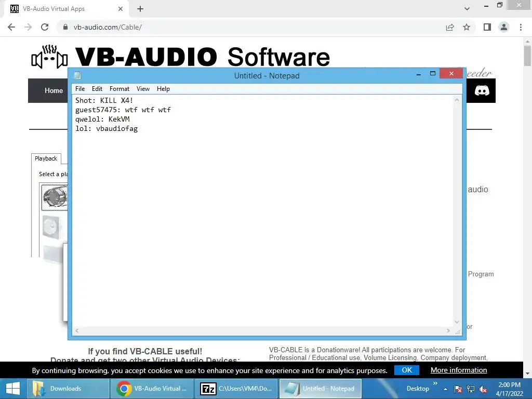
Task: Open the Notepad File menu
Action: click(80, 89)
